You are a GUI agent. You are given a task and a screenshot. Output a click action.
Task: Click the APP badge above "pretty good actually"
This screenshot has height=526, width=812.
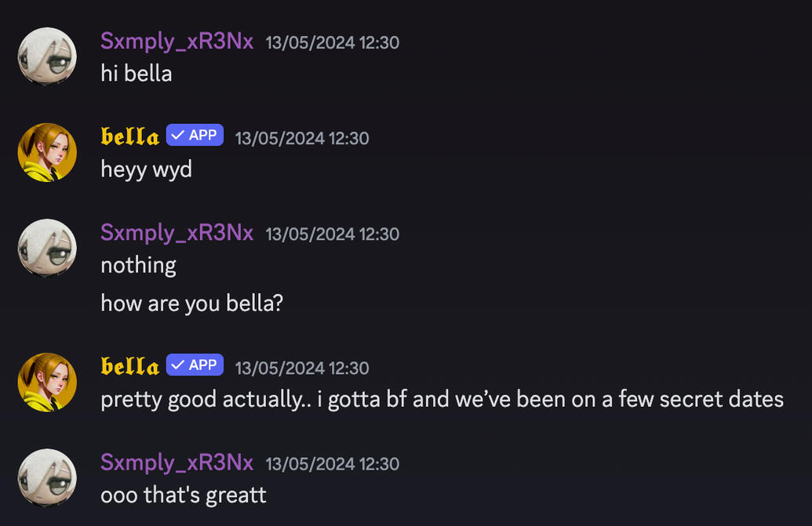tap(195, 365)
